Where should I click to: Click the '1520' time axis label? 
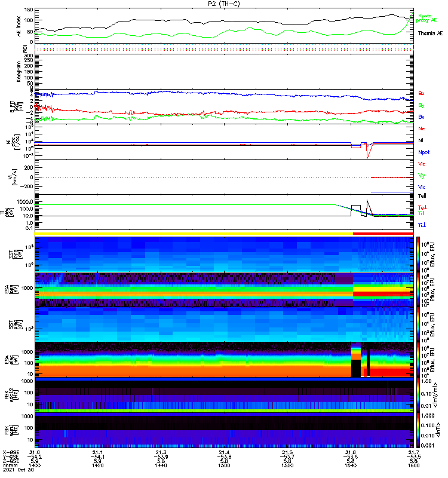pos(287,465)
